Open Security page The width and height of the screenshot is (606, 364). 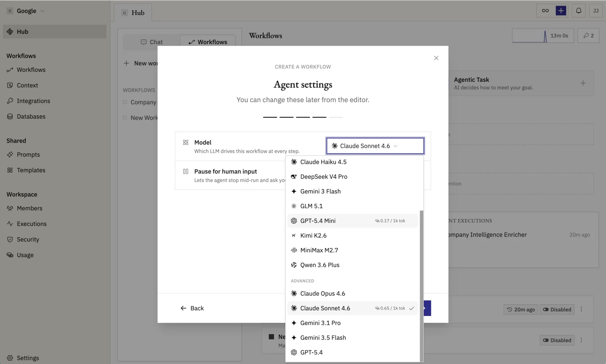pyautogui.click(x=55, y=240)
